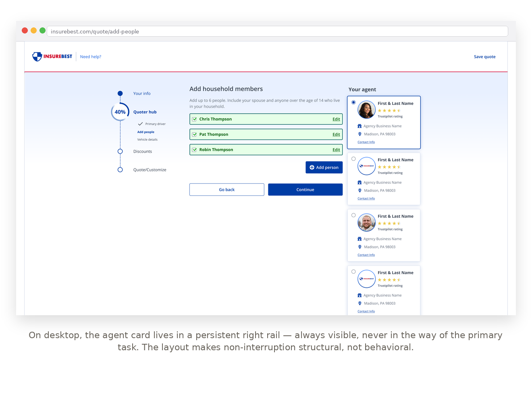The height and width of the screenshot is (395, 532).
Task: Toggle the Chris Thompson checkbox
Action: point(194,119)
